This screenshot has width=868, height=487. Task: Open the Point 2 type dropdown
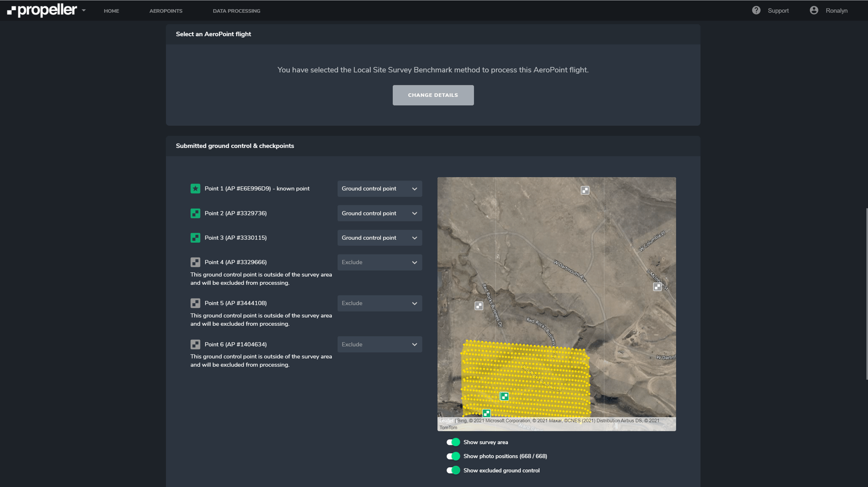click(x=379, y=213)
